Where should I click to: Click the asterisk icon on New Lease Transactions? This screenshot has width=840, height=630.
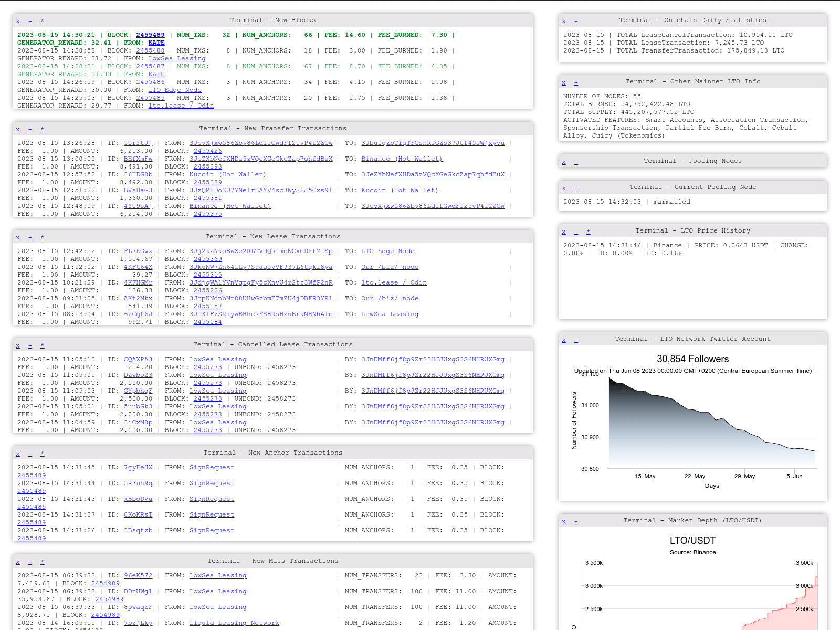pyautogui.click(x=43, y=238)
